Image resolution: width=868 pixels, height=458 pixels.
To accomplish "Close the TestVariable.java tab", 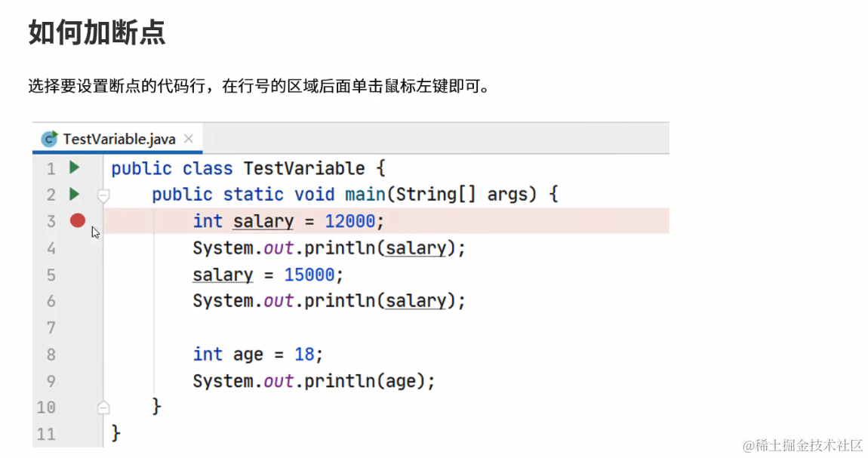I will [x=189, y=139].
